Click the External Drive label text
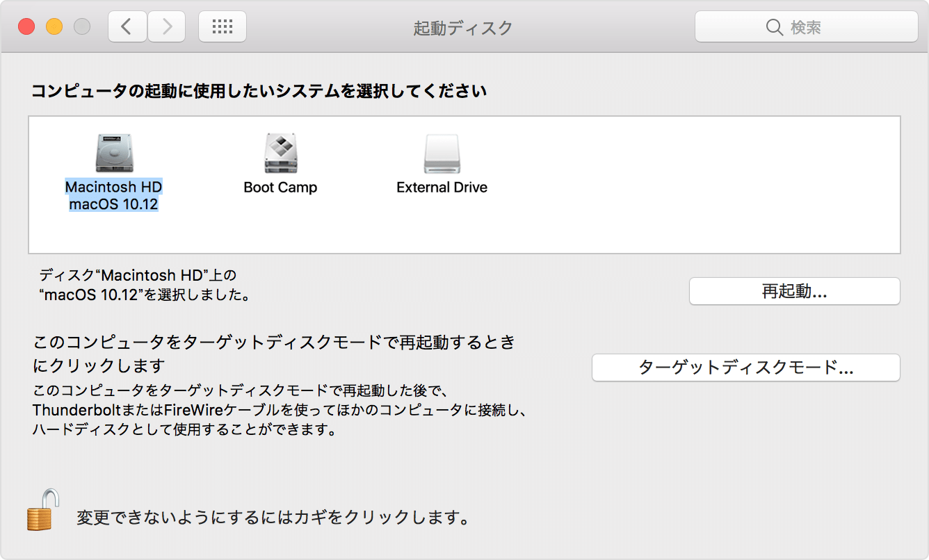Screen dimensions: 929x560 [x=442, y=188]
